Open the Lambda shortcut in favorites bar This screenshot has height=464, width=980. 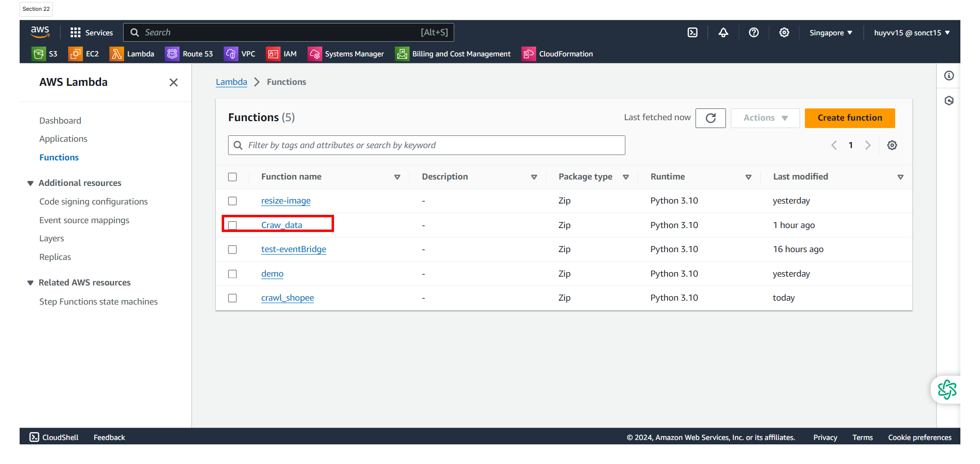[x=132, y=54]
